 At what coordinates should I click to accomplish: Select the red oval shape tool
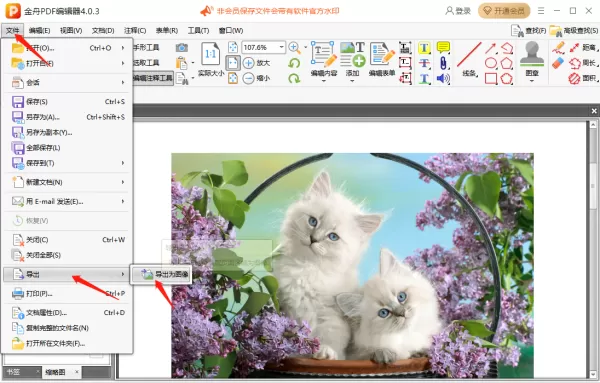491,63
